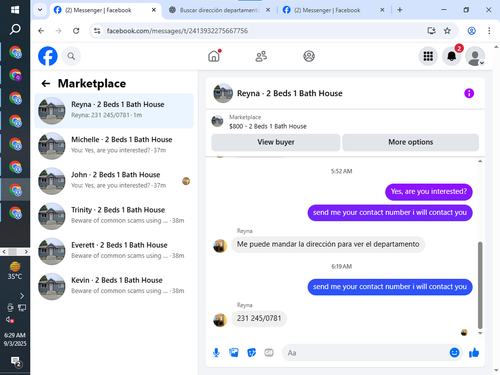Open the tab search dropdown chevron
The width and height of the screenshot is (500, 375).
pyautogui.click(x=40, y=10)
